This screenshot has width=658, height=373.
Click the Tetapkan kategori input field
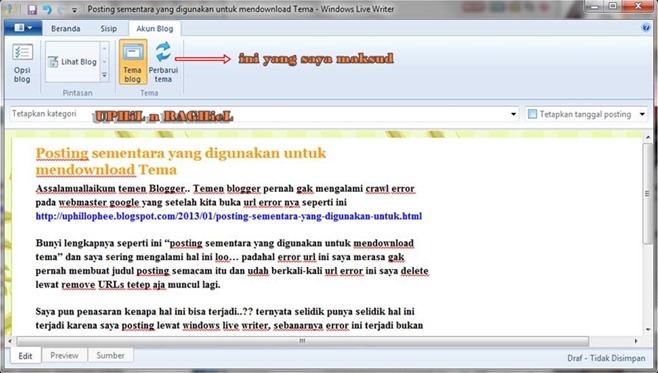coord(264,114)
